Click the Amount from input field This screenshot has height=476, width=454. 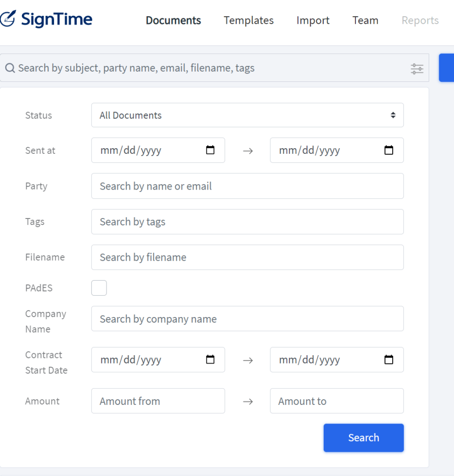point(158,401)
